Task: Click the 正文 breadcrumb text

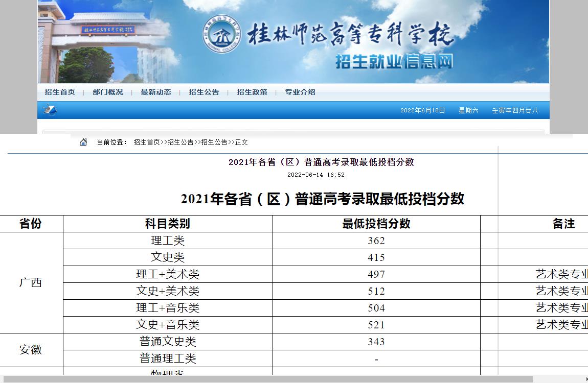Action: pyautogui.click(x=241, y=142)
